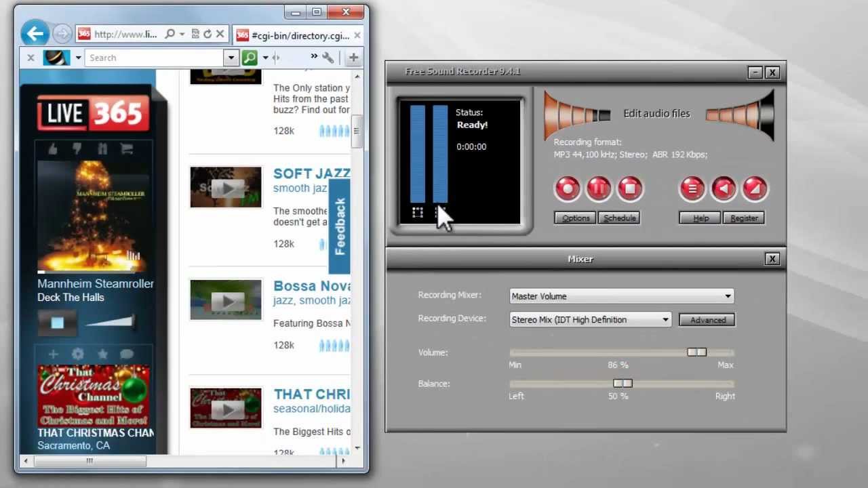Click the toolbar Search text field
868x488 pixels.
(155, 58)
